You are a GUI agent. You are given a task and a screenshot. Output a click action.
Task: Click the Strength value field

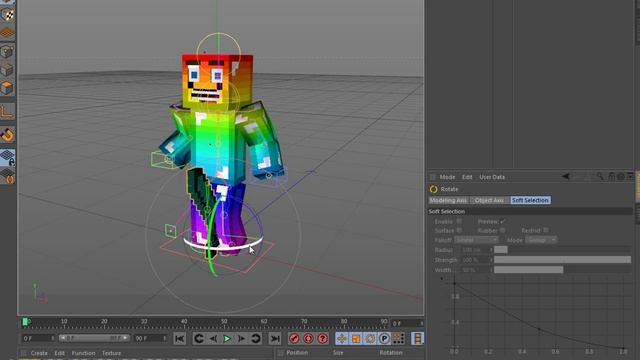click(476, 260)
